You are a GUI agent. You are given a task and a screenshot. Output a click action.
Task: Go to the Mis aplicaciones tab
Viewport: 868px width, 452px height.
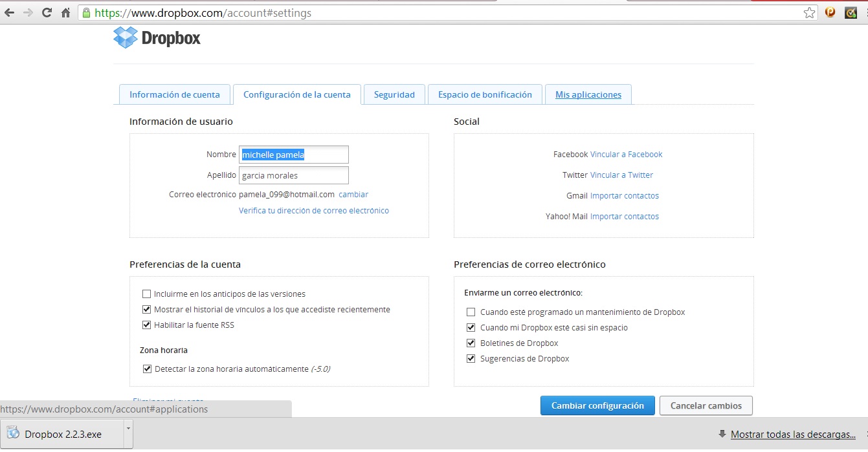point(588,94)
